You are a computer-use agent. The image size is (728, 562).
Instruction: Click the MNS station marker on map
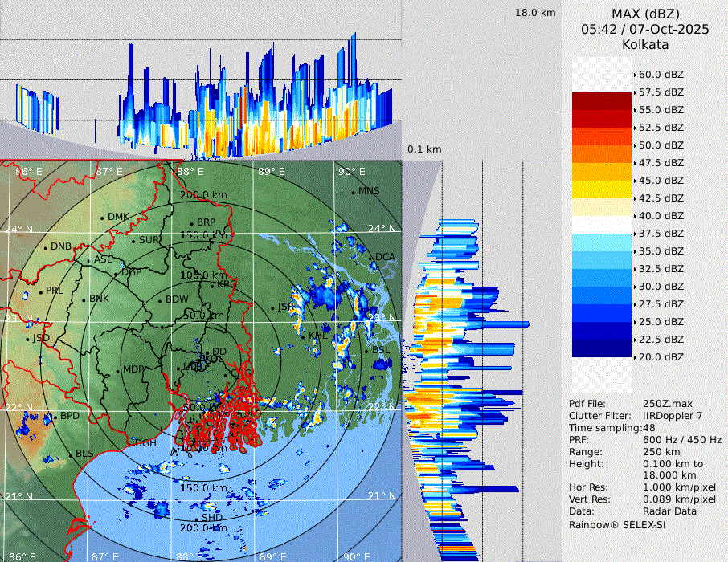pos(353,192)
